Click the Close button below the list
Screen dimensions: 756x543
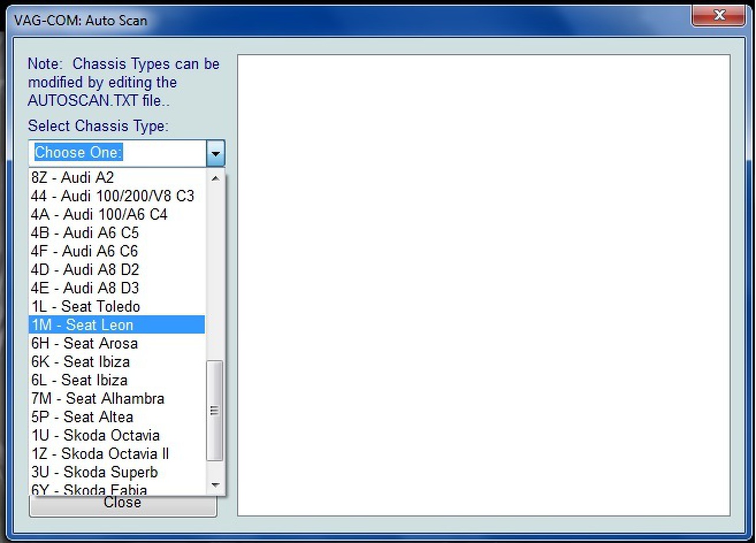pyautogui.click(x=123, y=506)
